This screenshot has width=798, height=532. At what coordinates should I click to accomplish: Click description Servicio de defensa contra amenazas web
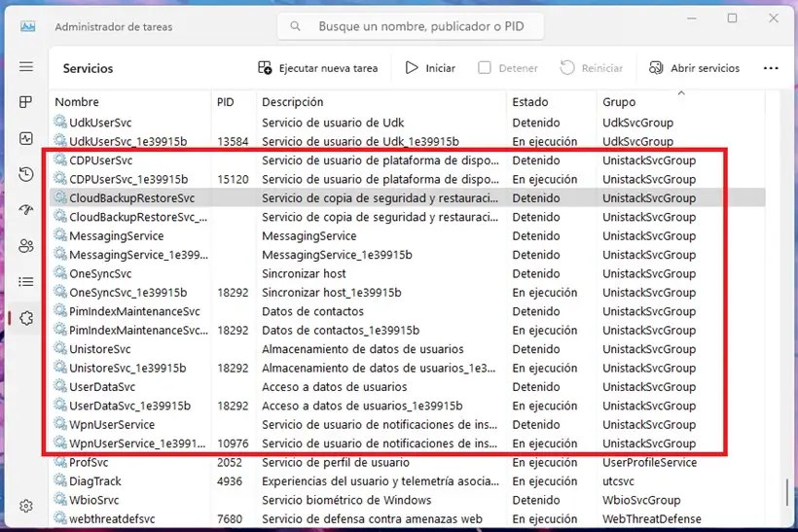(372, 518)
